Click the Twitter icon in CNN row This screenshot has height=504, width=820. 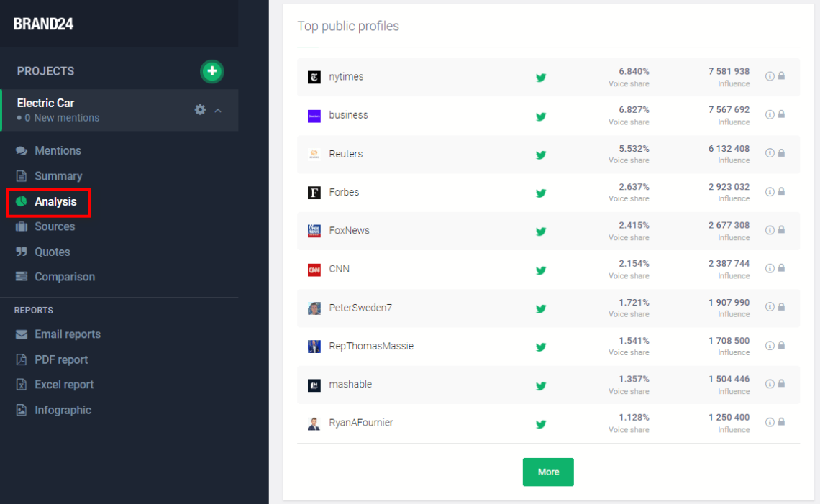pyautogui.click(x=541, y=270)
